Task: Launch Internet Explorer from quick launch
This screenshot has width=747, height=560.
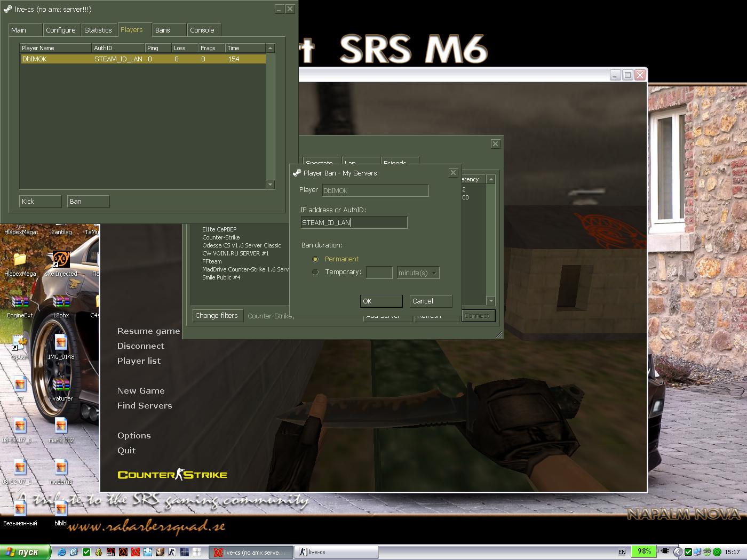Action: (x=62, y=552)
